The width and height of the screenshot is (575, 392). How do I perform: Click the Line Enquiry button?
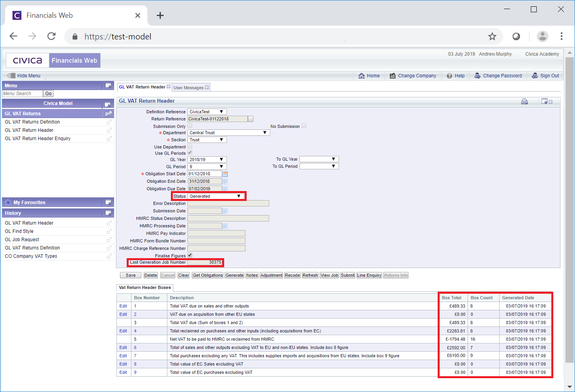369,275
